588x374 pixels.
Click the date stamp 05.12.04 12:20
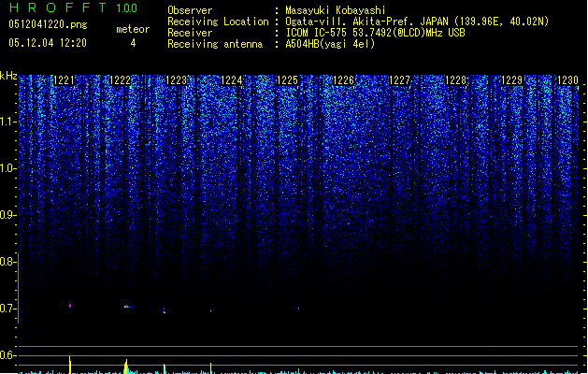coord(48,43)
